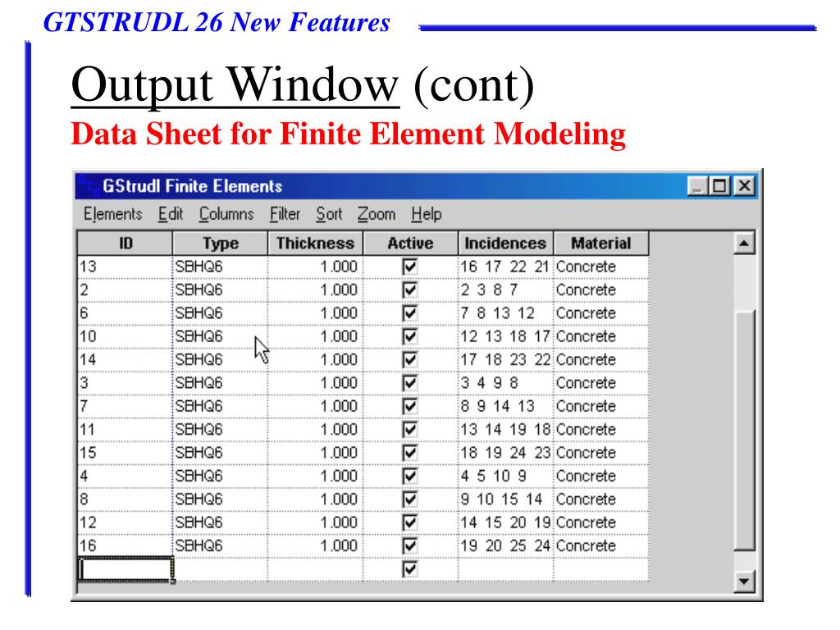Select SBHQ6 type cell of element 16
The width and height of the screenshot is (840, 630).
point(220,546)
